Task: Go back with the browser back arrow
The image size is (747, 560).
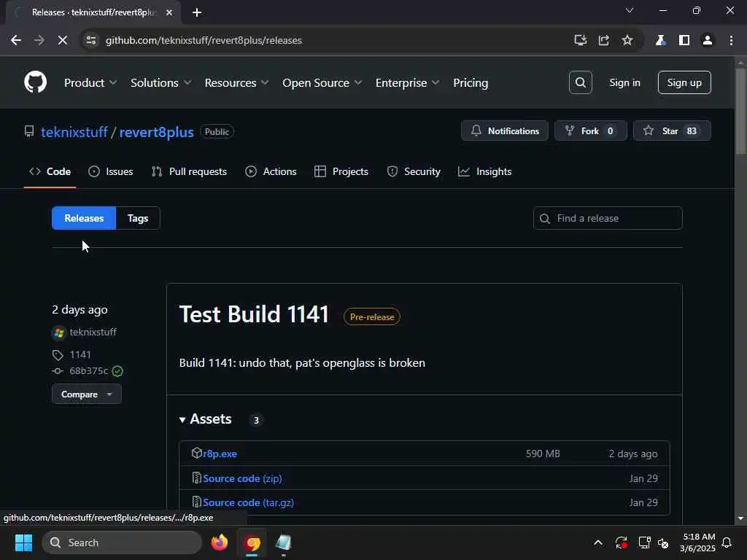Action: point(16,41)
